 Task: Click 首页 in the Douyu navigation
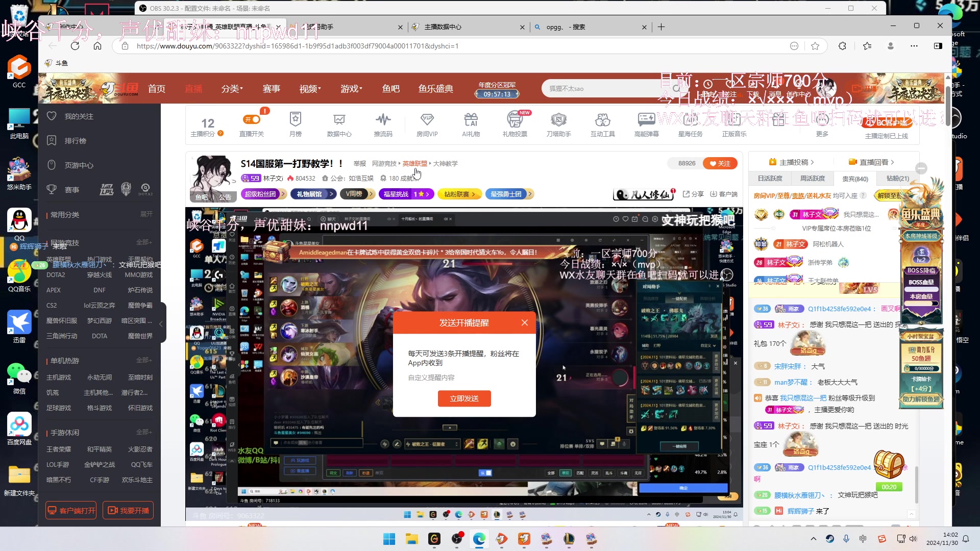[x=157, y=89]
